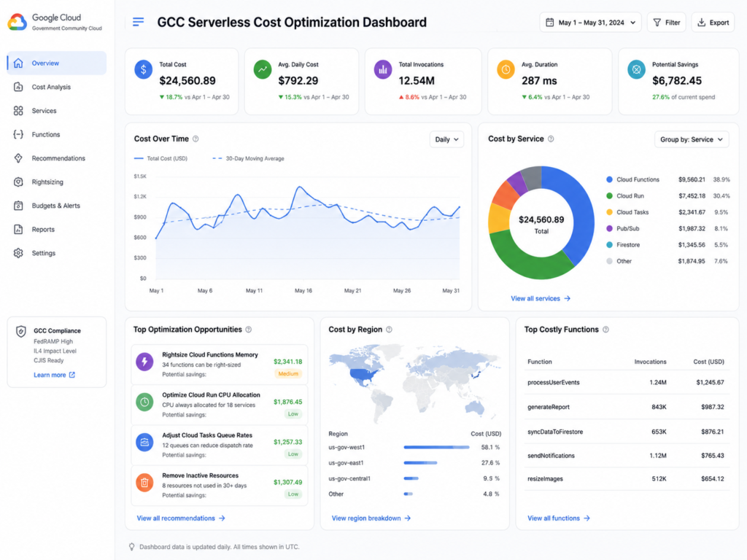Screen dimensions: 747x560
Task: Click the us-gov-central1 region label
Action: 349,478
